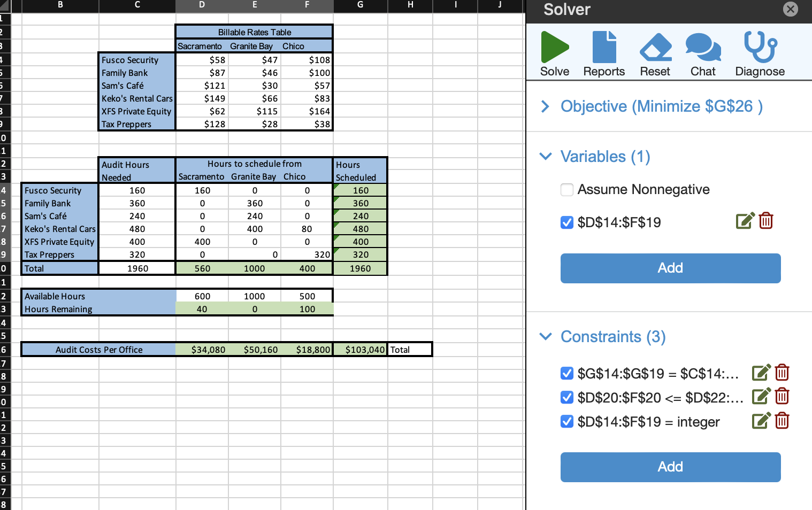The height and width of the screenshot is (510, 812).
Task: Edit the $D$14:$F$19 variable range
Action: [x=745, y=221]
